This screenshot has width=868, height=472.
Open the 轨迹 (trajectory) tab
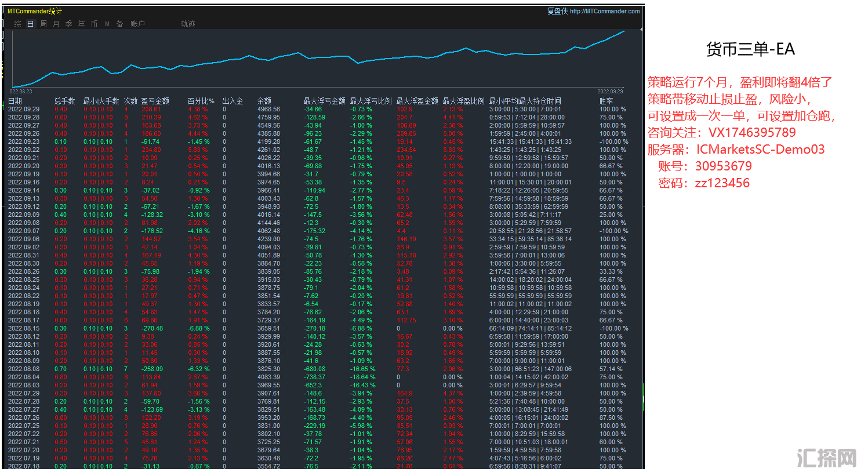click(188, 24)
